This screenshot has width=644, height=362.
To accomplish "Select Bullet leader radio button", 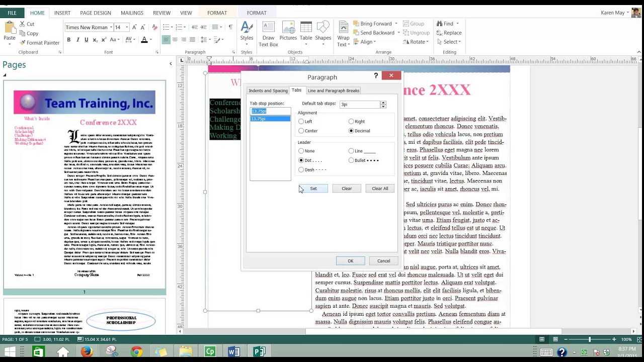I will (x=351, y=160).
